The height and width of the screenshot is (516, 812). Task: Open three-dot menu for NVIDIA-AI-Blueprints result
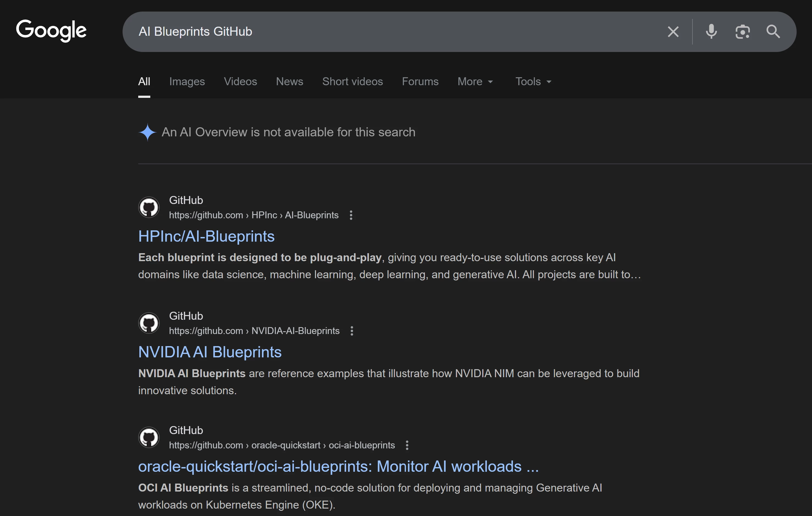(x=352, y=331)
